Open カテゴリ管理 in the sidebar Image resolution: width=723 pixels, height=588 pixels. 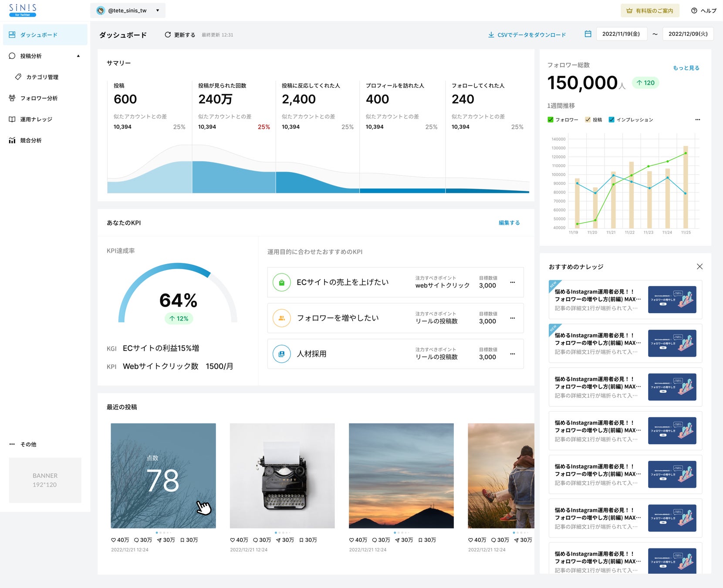pyautogui.click(x=37, y=77)
